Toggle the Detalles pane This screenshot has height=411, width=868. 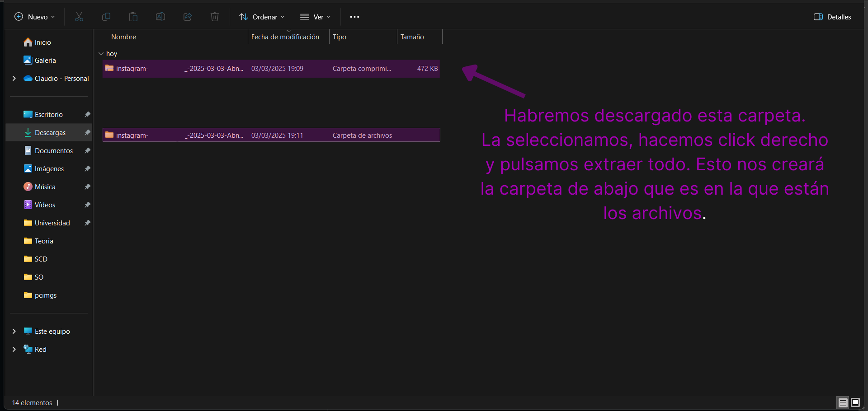point(832,17)
